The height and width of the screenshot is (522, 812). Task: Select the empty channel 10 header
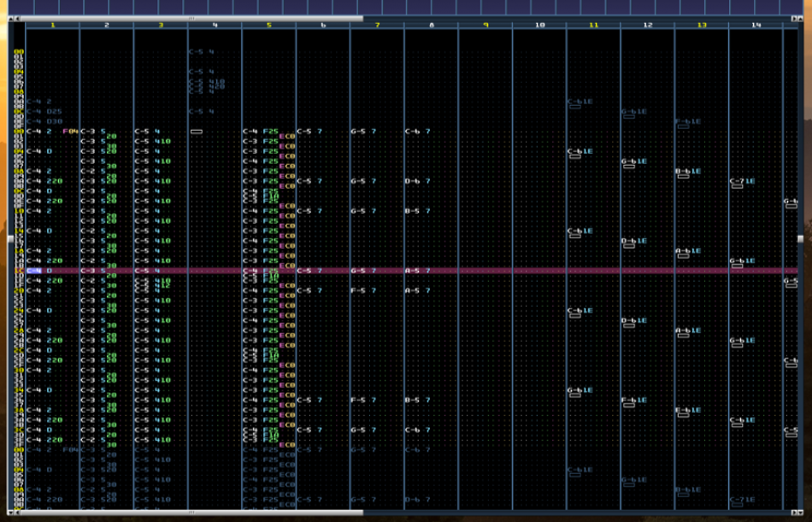[x=539, y=26]
